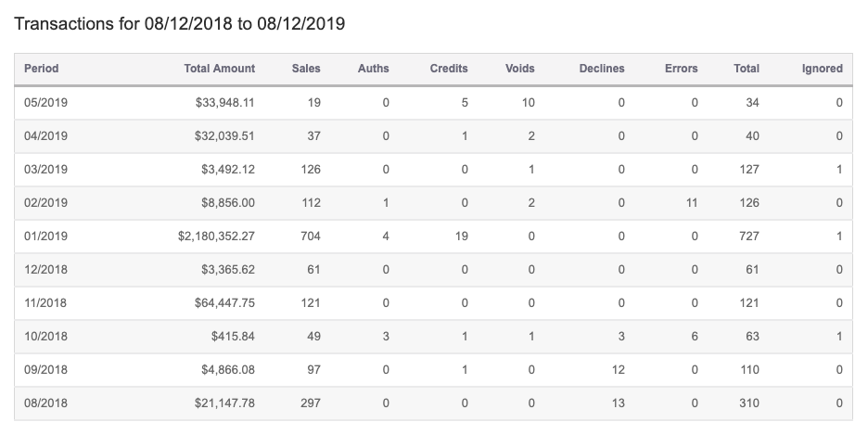868x435 pixels.
Task: Click the $415.84 amount cell
Action: [233, 337]
